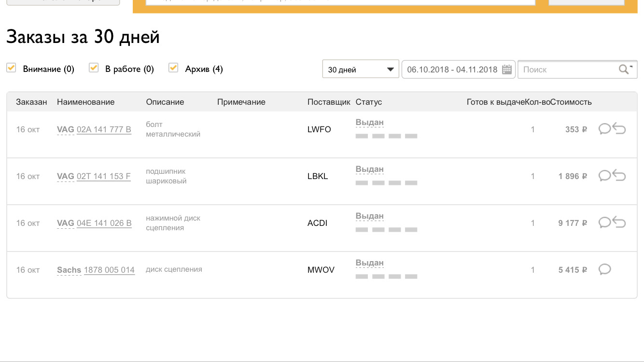Toggle the Архив (4) checkbox
The width and height of the screenshot is (644, 362).
(x=173, y=68)
